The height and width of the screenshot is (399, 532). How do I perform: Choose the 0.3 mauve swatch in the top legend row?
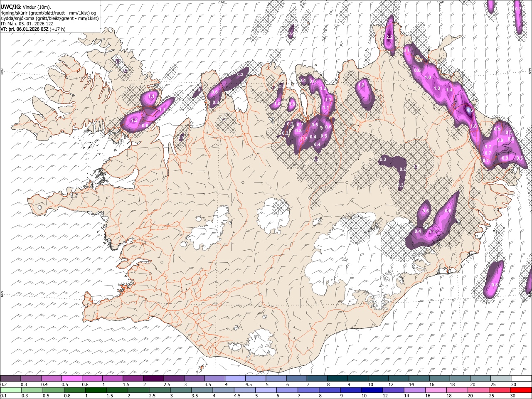tap(31, 379)
